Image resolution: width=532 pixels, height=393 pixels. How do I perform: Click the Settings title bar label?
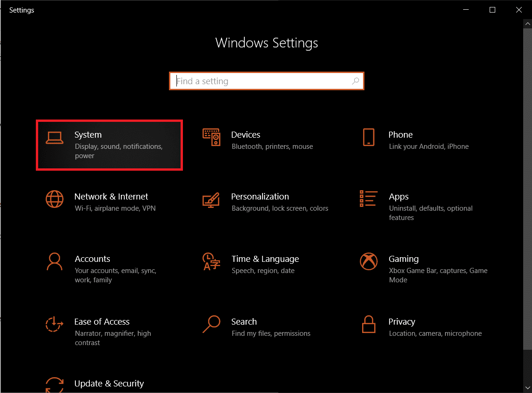21,10
